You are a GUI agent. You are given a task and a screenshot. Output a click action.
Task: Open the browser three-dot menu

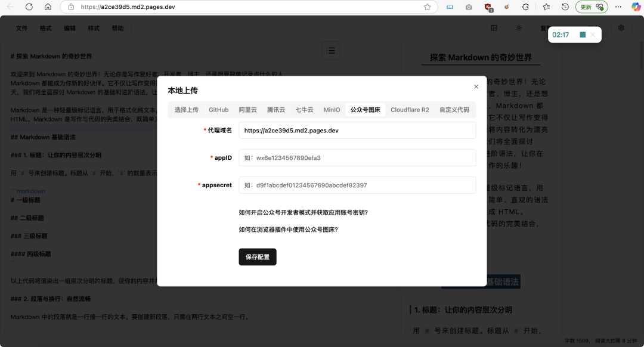click(x=618, y=7)
